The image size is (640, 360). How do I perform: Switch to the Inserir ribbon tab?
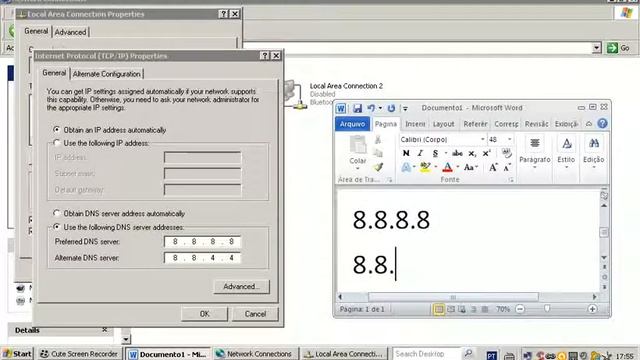(415, 124)
